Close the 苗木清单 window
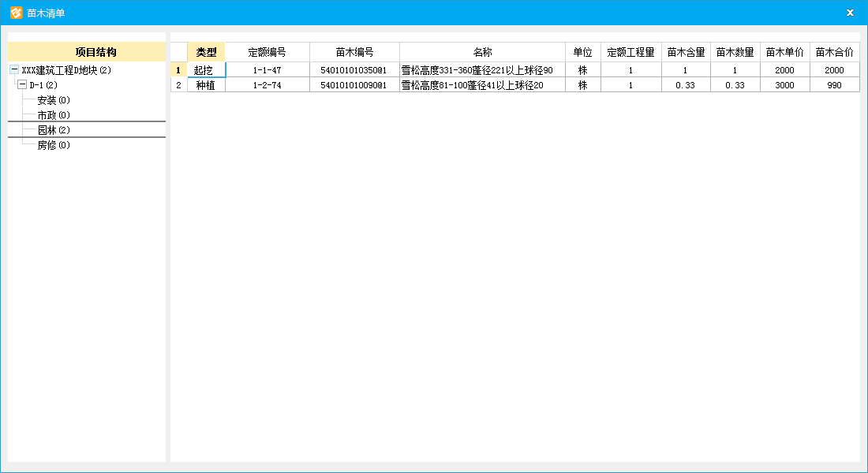 pos(850,13)
